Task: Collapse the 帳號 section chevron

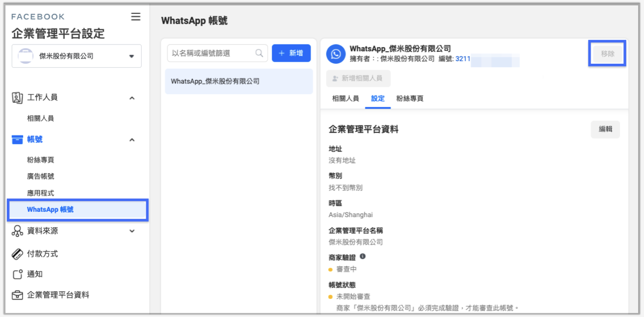Action: [132, 140]
